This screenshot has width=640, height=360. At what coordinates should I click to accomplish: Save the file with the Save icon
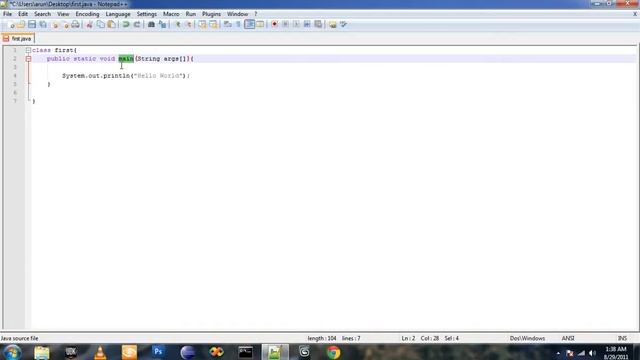pos(32,24)
